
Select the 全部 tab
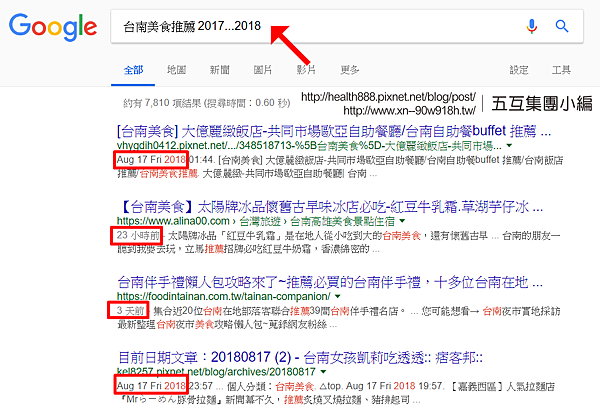133,70
